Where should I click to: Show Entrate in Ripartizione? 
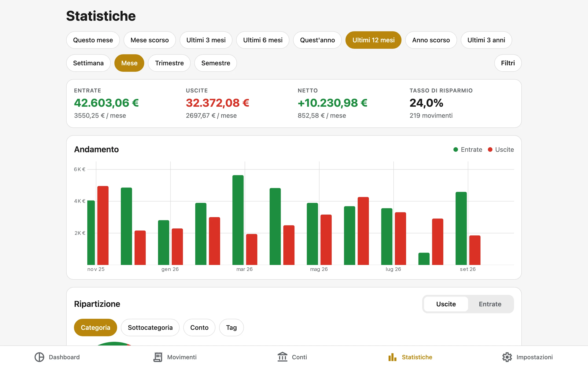tap(490, 304)
